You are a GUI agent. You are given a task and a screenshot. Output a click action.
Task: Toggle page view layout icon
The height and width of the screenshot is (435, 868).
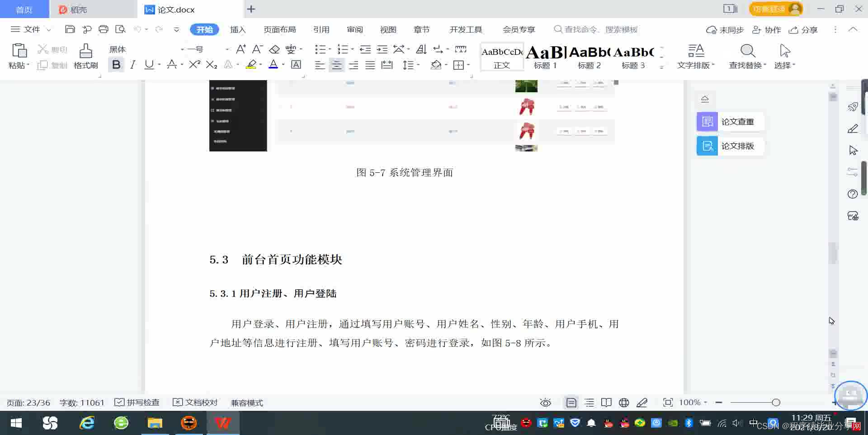click(571, 402)
